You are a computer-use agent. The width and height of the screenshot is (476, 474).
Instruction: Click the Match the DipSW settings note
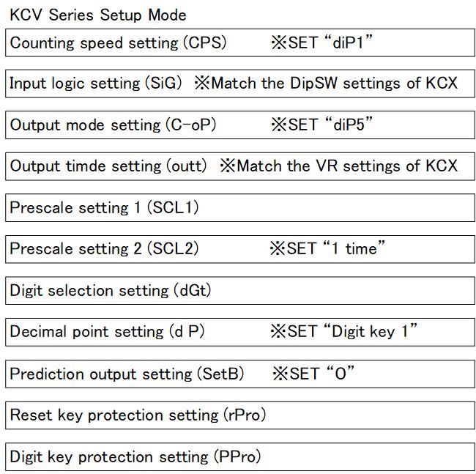tap(326, 84)
